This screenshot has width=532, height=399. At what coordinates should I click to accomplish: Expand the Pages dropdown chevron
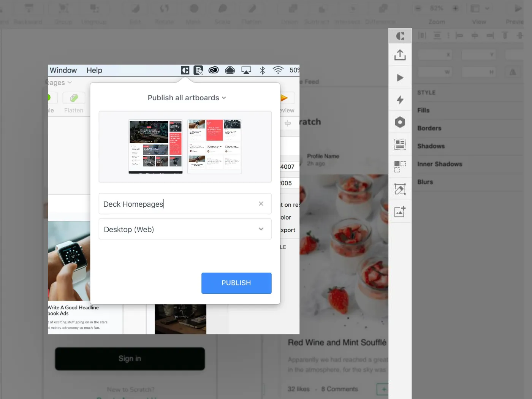click(70, 82)
